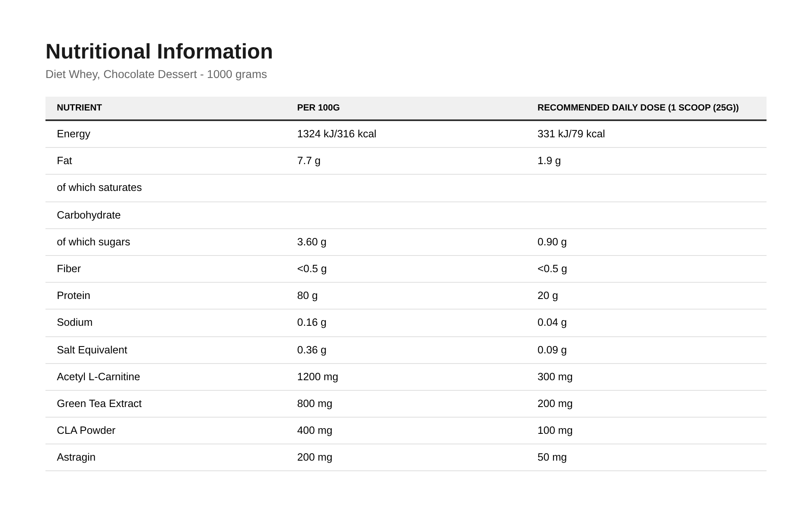Select the Green Tea Extract row label
The image size is (812, 511).
click(99, 404)
